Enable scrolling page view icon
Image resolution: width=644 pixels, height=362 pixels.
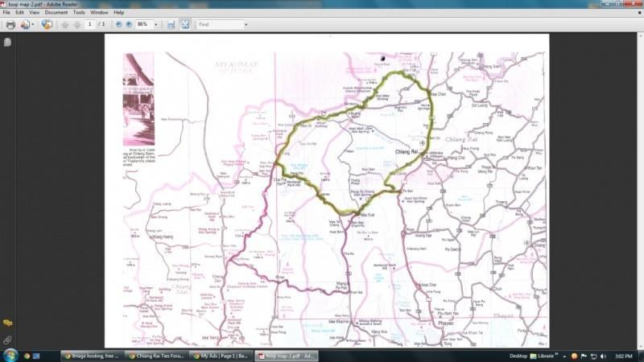click(x=171, y=25)
